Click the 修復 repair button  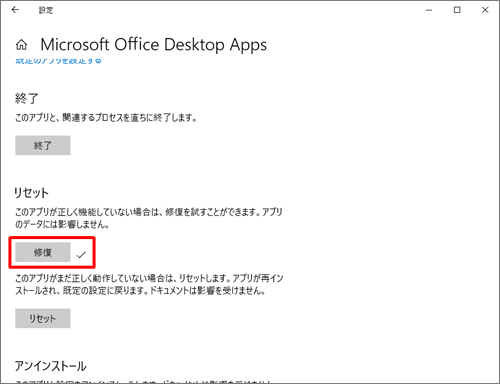tap(43, 252)
